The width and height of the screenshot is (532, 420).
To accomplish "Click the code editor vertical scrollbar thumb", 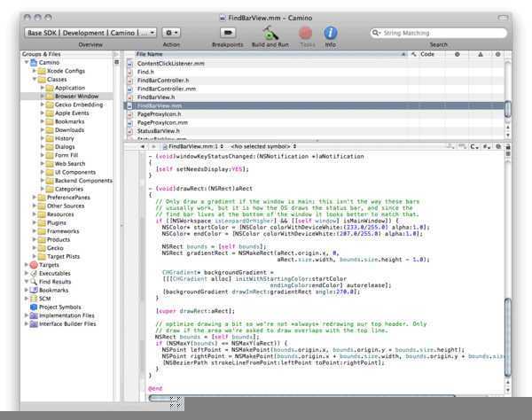I will coord(507,338).
